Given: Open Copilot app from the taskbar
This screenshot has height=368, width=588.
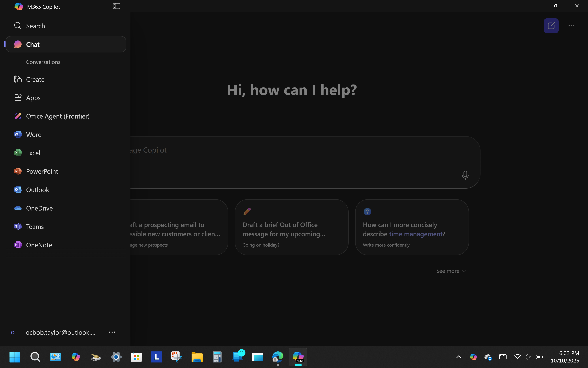Looking at the screenshot, I should (75, 357).
